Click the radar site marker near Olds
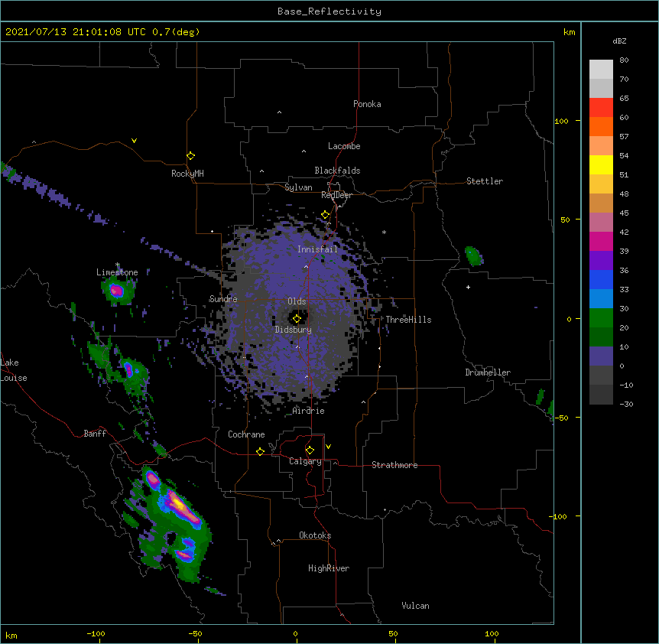This screenshot has width=659, height=644. pos(297,319)
